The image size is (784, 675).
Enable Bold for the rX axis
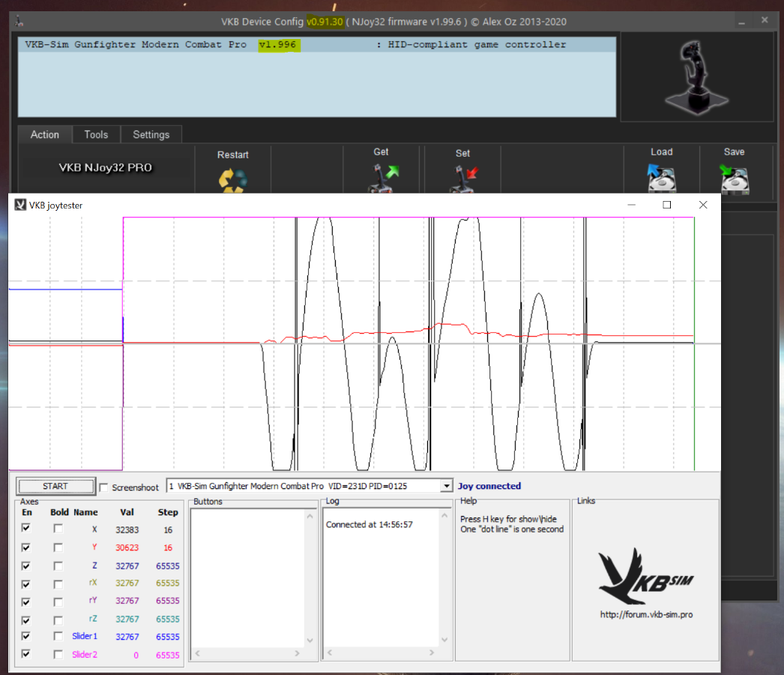(x=58, y=584)
